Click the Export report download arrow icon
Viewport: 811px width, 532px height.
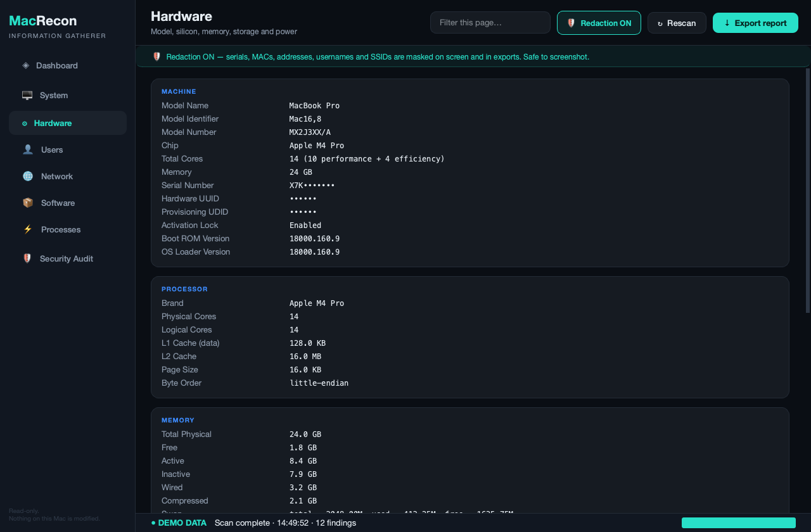point(727,23)
